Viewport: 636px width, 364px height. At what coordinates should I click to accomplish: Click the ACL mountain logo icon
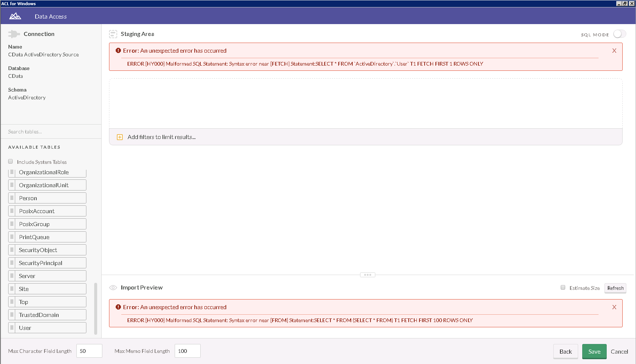[15, 16]
